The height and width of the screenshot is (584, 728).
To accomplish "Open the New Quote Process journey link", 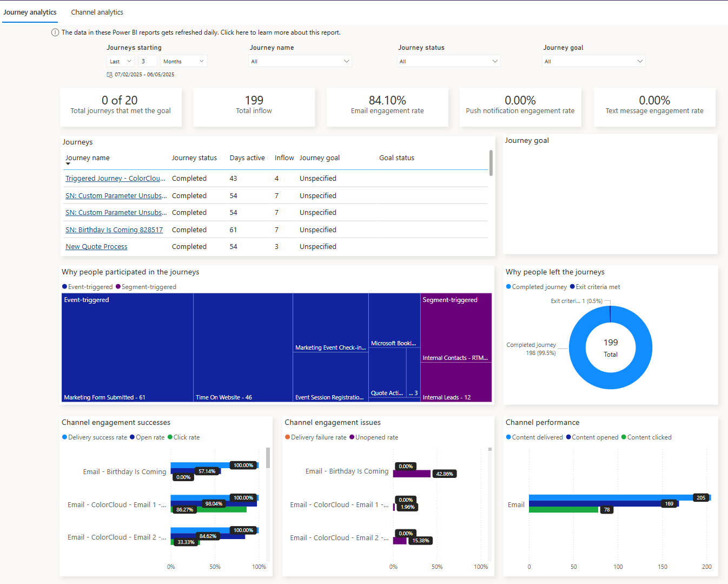I will tap(96, 247).
